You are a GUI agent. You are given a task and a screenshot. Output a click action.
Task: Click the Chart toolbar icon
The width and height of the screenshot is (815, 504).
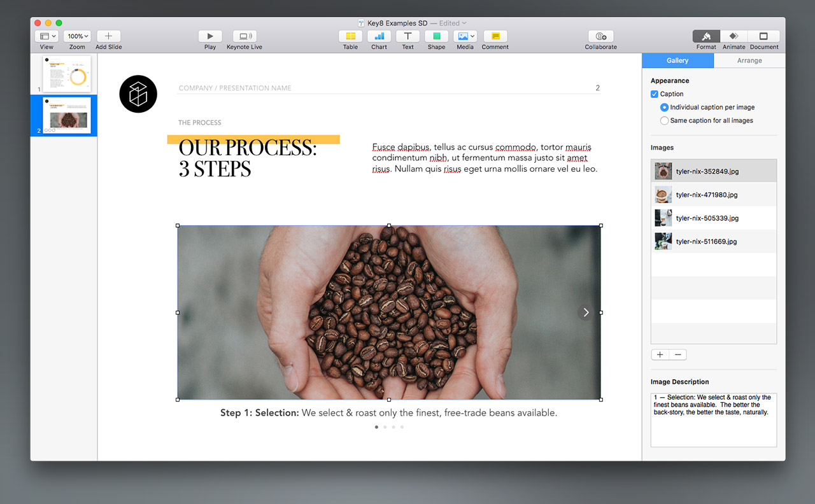tap(379, 36)
